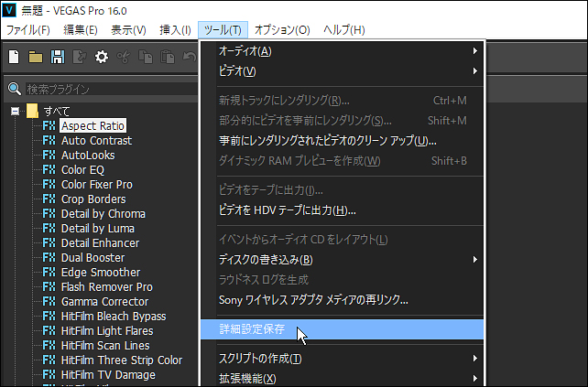The width and height of the screenshot is (588, 387).
Task: Close the ツール(T) menu
Action: pyautogui.click(x=223, y=29)
